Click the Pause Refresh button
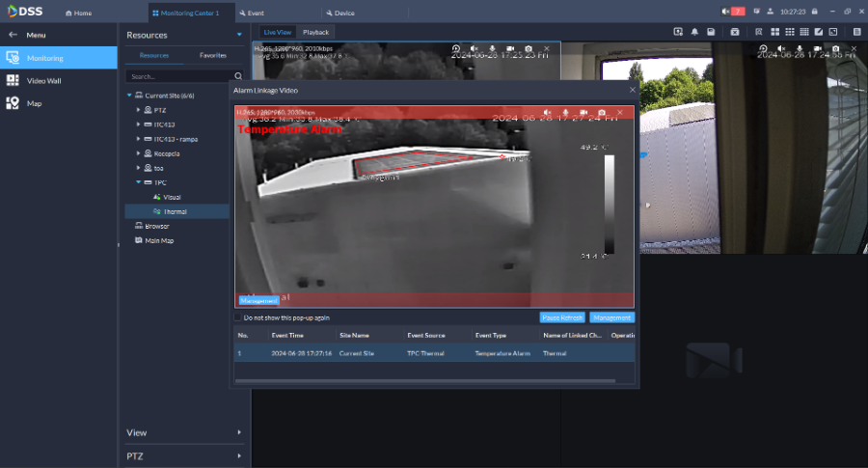Viewport: 868px width, 468px height. 561,317
